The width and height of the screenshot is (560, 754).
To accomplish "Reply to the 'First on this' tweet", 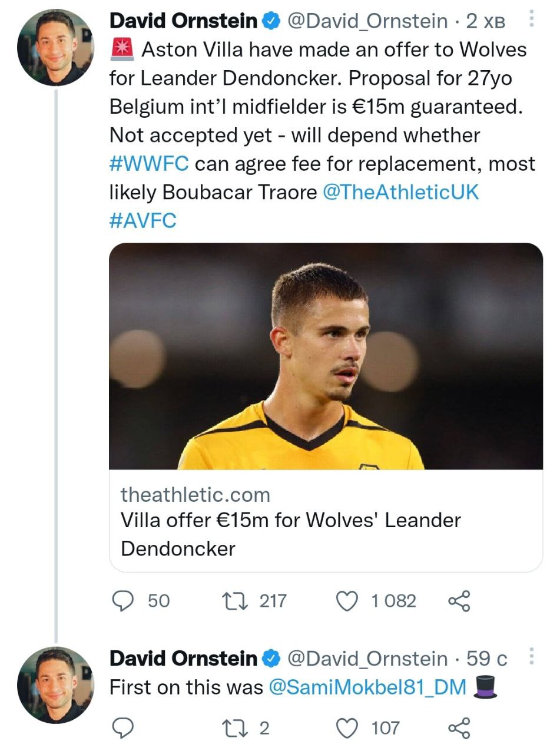I will [x=122, y=729].
